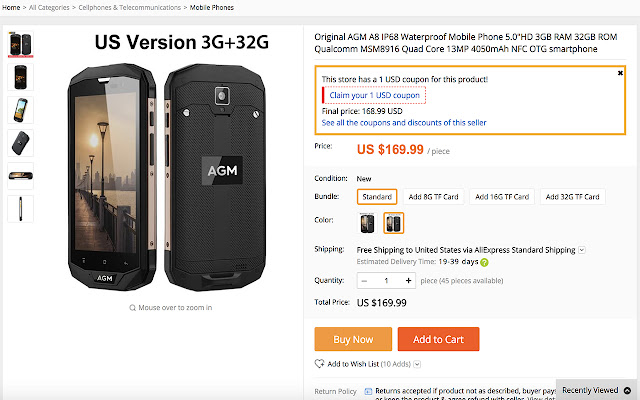Viewport: 640px width, 400px height.
Task: Increase quantity with the plus button
Action: (407, 281)
